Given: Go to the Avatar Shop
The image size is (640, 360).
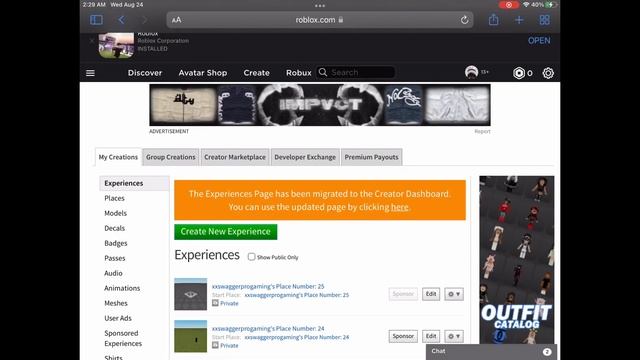Looking at the screenshot, I should (202, 73).
